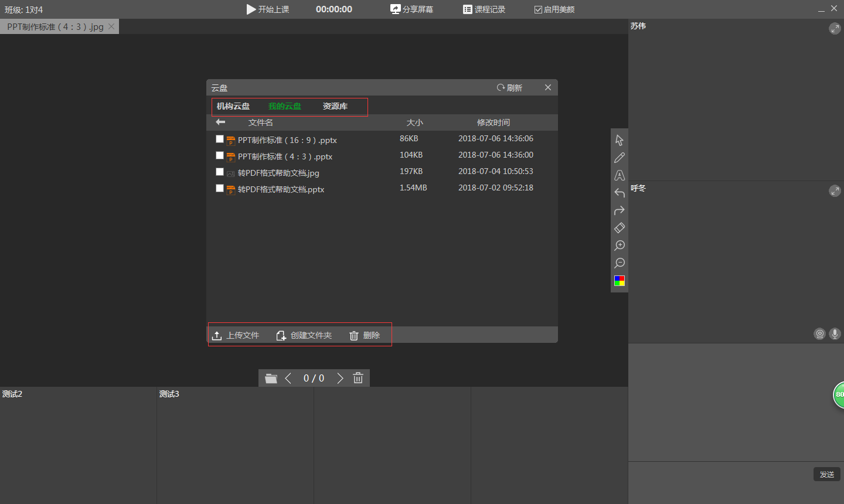Click the zoom out magnifier
Screen dimensions: 844x504
(x=620, y=263)
